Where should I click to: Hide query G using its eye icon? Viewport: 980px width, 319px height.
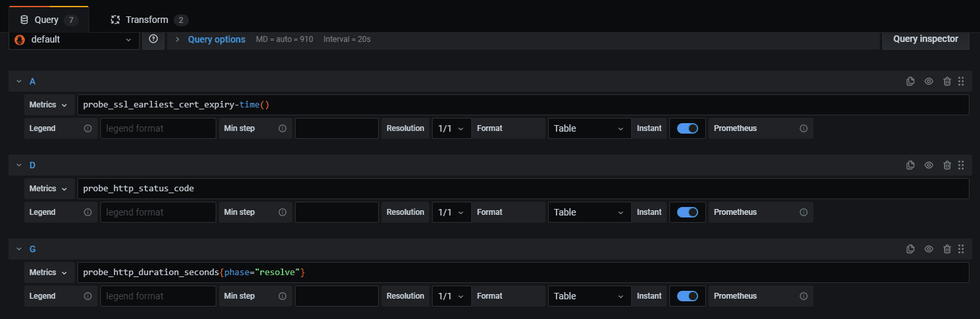click(x=928, y=249)
